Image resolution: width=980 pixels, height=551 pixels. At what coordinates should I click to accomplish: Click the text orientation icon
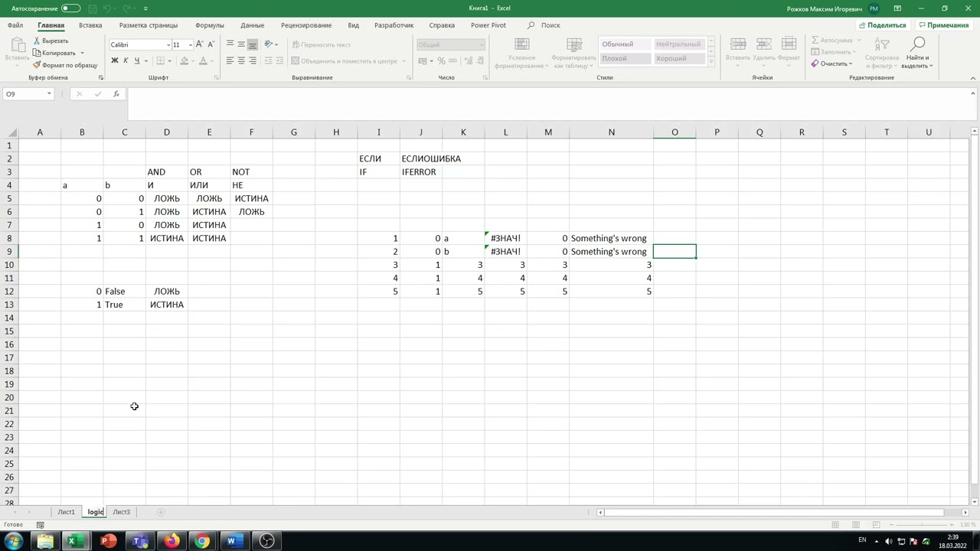coord(269,44)
